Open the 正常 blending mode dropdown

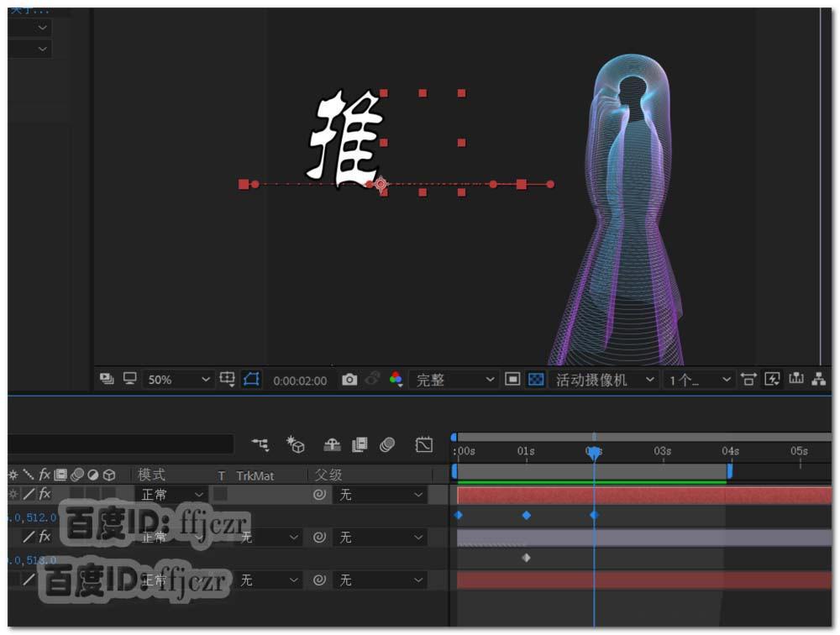click(171, 495)
